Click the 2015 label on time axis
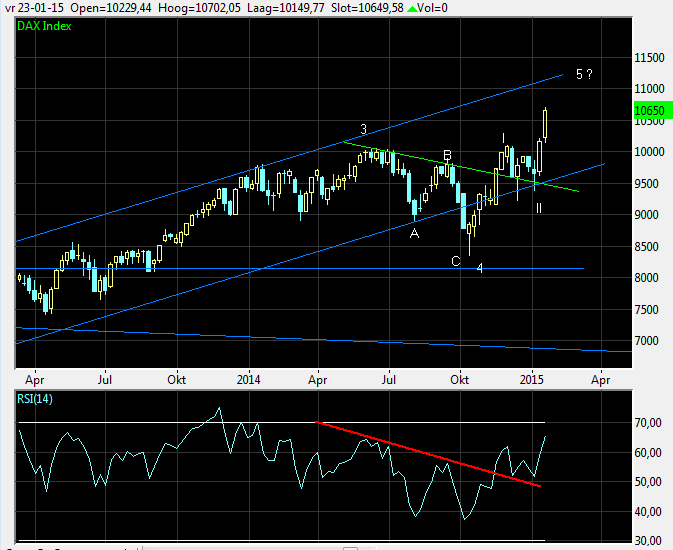The width and height of the screenshot is (673, 550). click(x=531, y=380)
